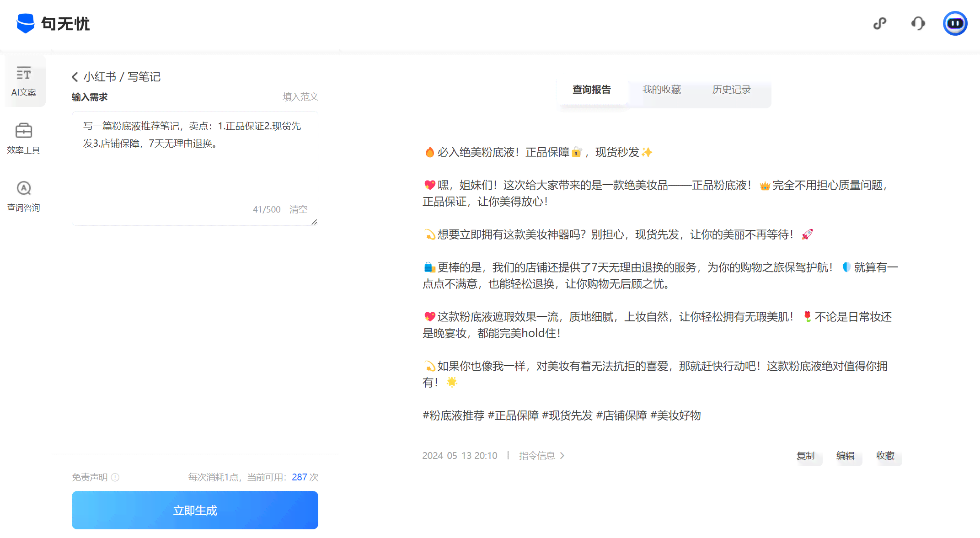Open 查词咨询 in sidebar
Screen dimensions: 980x538
(24, 197)
